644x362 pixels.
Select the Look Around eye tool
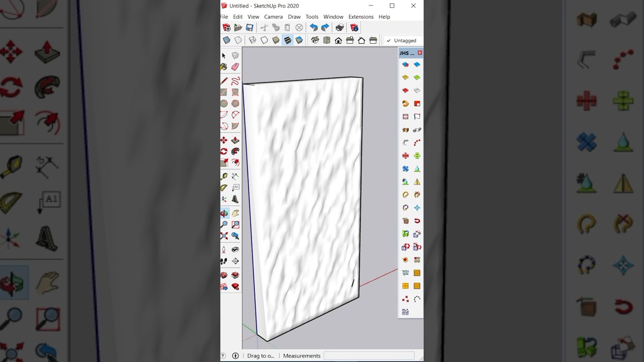[235, 250]
